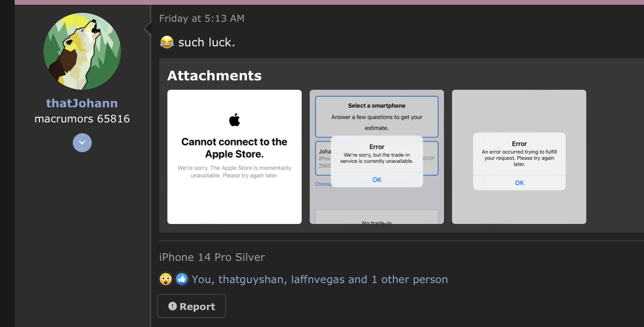The height and width of the screenshot is (327, 644).
Task: Click the post timestamp Friday at 5:13 AM
Action: click(202, 18)
